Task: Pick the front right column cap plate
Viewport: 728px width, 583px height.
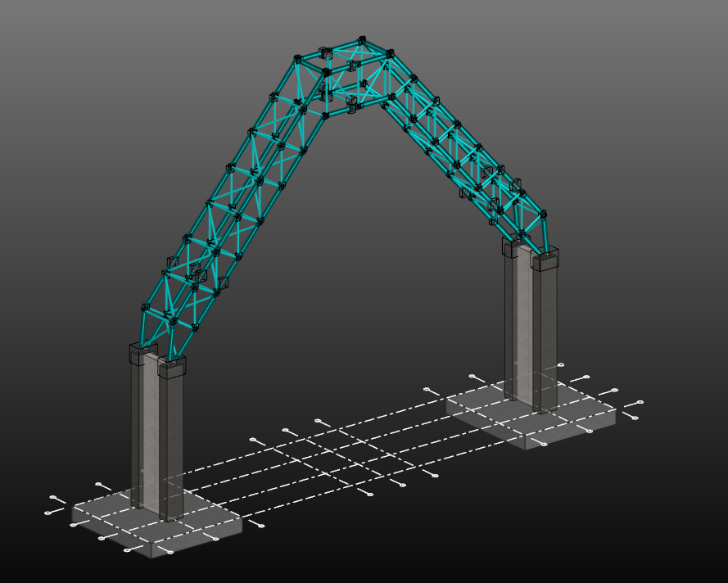Action: click(x=545, y=260)
